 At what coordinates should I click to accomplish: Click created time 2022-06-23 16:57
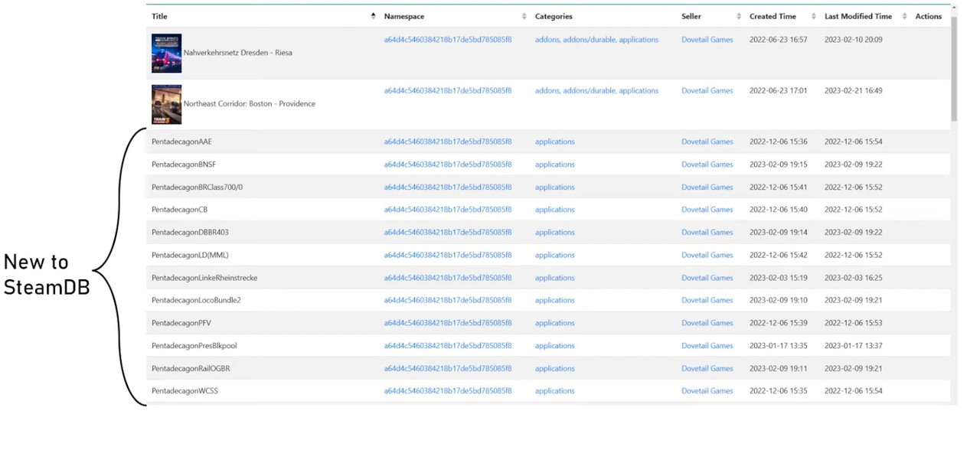778,40
